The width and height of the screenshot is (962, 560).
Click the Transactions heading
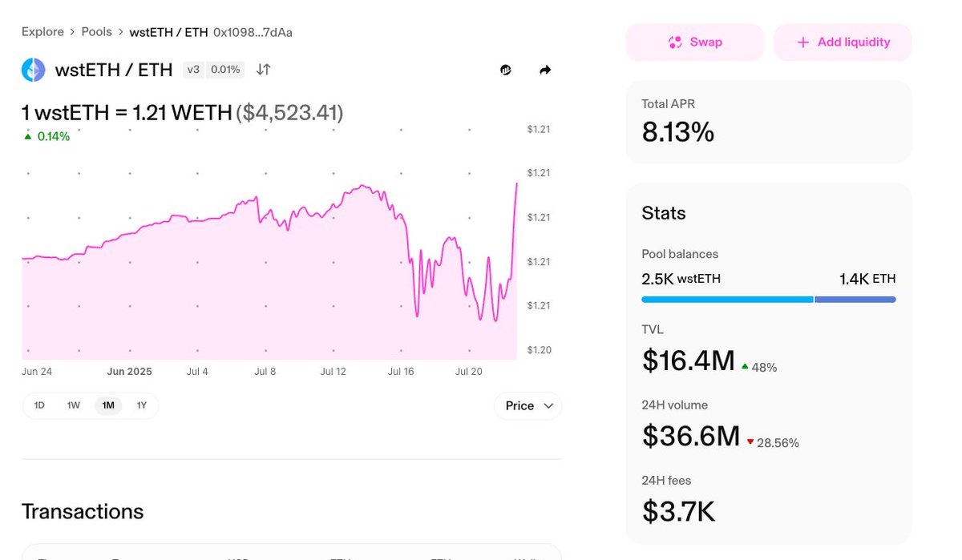pyautogui.click(x=83, y=512)
